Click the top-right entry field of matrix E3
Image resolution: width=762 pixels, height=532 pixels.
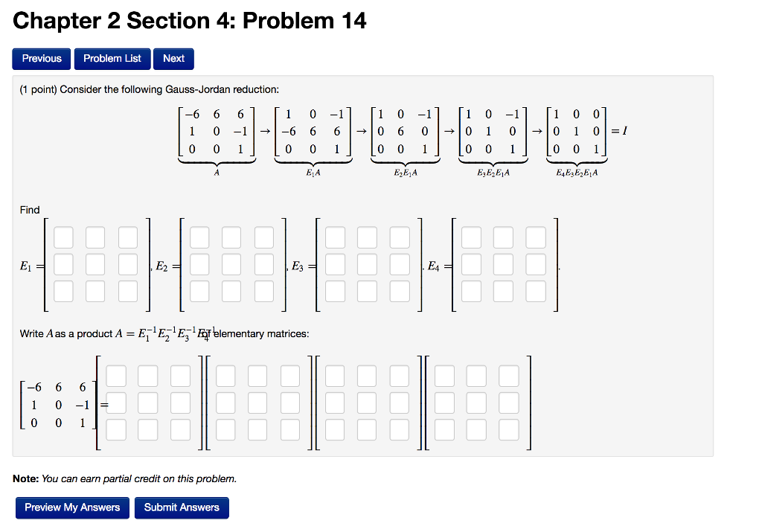pos(399,237)
